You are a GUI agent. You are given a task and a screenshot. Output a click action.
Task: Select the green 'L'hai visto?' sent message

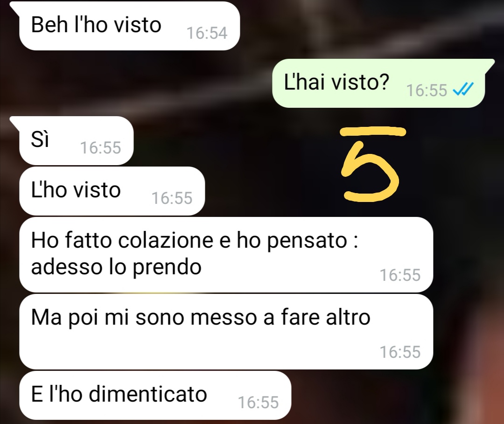pyautogui.click(x=378, y=83)
